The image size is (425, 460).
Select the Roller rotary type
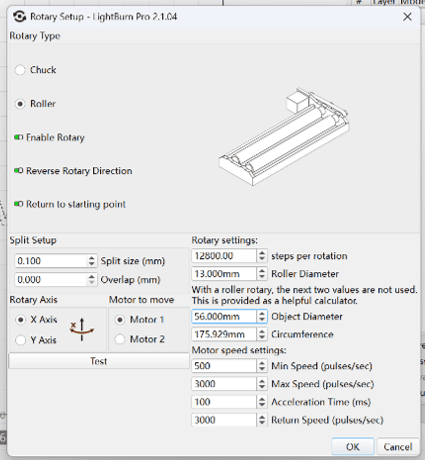[x=20, y=104]
